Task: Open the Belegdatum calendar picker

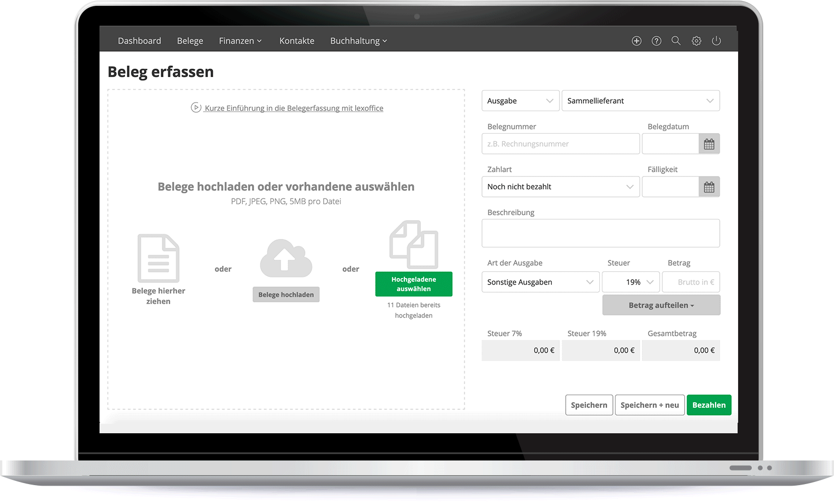Action: 709,144
